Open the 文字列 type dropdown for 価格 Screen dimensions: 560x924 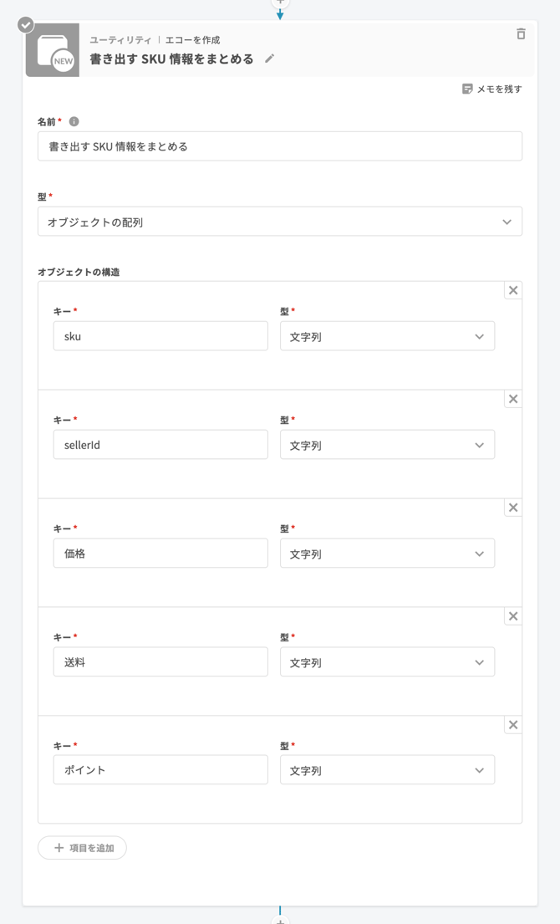pyautogui.click(x=387, y=553)
